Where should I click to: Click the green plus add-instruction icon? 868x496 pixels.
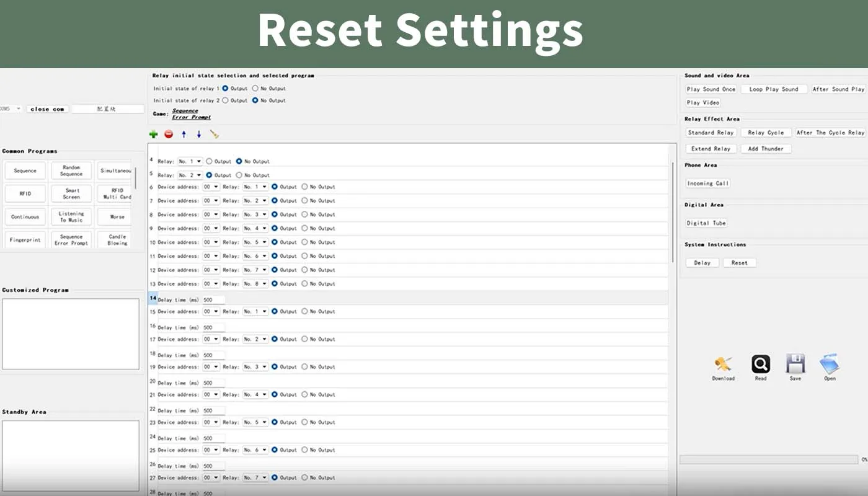[154, 134]
